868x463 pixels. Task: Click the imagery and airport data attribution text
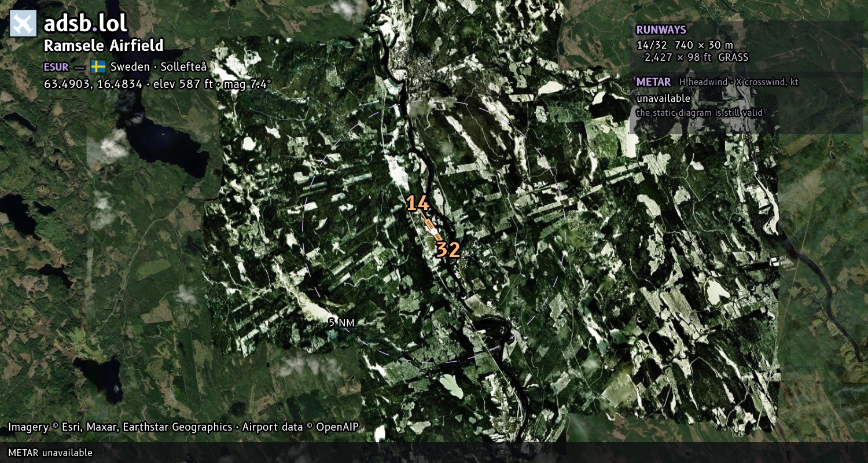[x=183, y=427]
